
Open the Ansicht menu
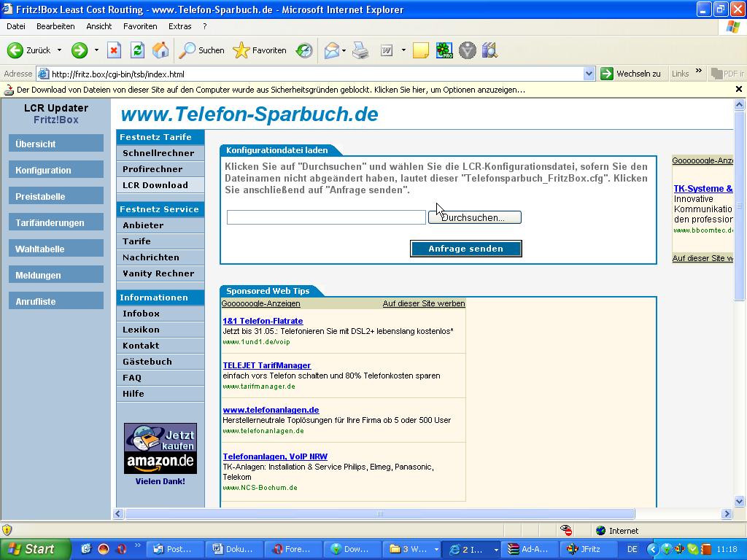coord(99,26)
